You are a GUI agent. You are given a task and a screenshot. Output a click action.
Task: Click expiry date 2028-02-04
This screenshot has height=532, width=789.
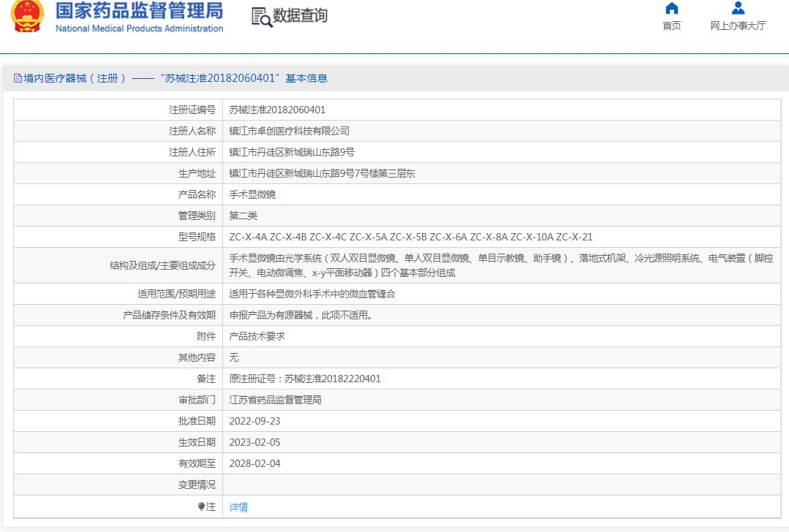pos(254,463)
